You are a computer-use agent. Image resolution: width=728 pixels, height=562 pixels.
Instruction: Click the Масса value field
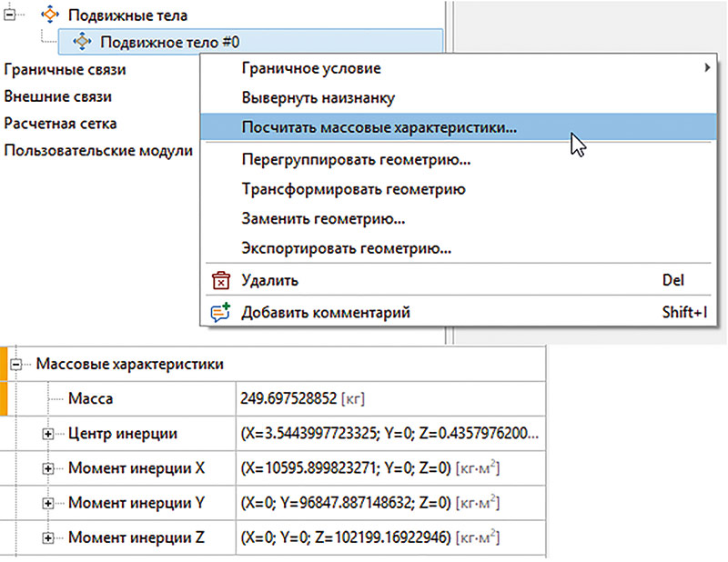click(x=389, y=398)
